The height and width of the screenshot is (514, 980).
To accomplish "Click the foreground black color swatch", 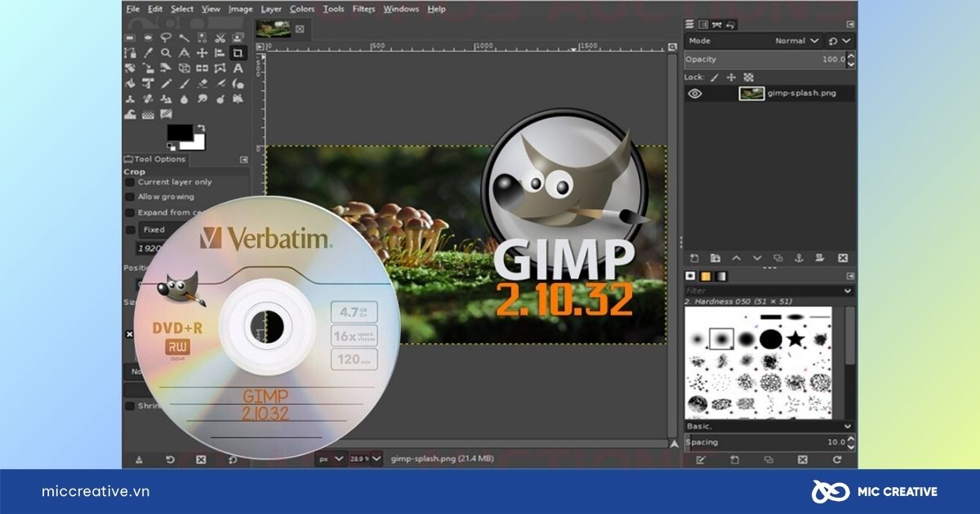I will 180,132.
